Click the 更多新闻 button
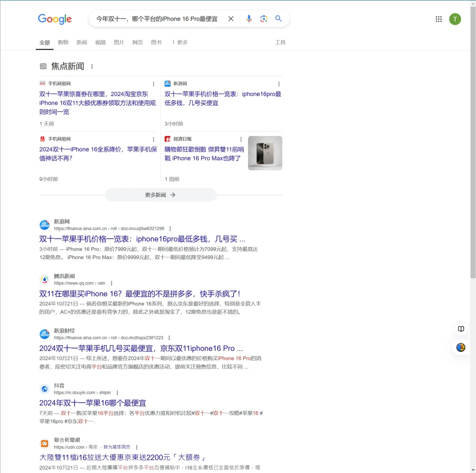Screen dimensions: 476x473 coord(160,195)
